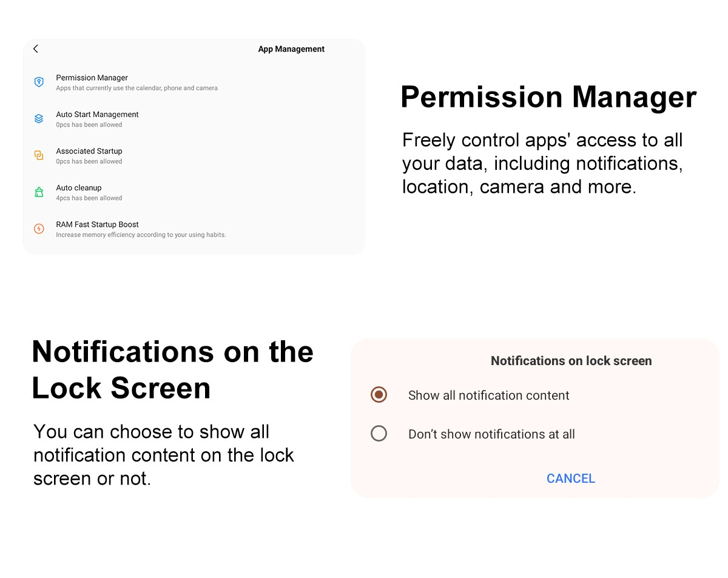Open the 'Auto cleanup' list entry text
Viewport: 728px width, 578px height.
point(79,188)
